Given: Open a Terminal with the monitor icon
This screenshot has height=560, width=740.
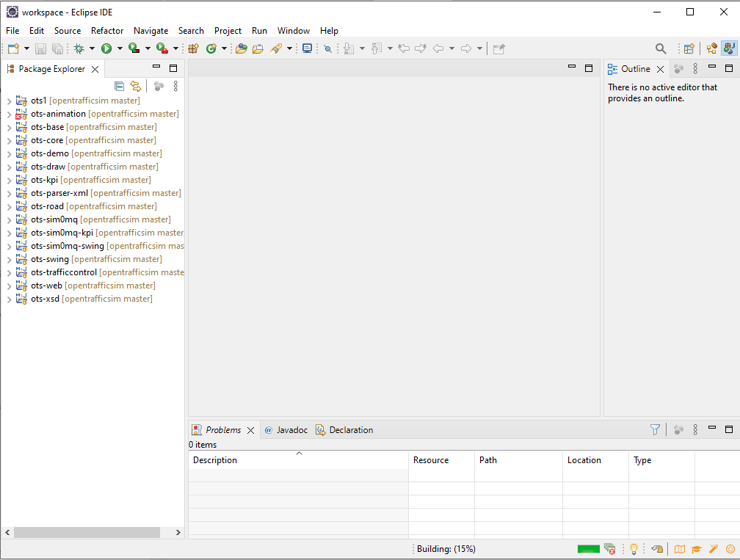Looking at the screenshot, I should (x=307, y=48).
